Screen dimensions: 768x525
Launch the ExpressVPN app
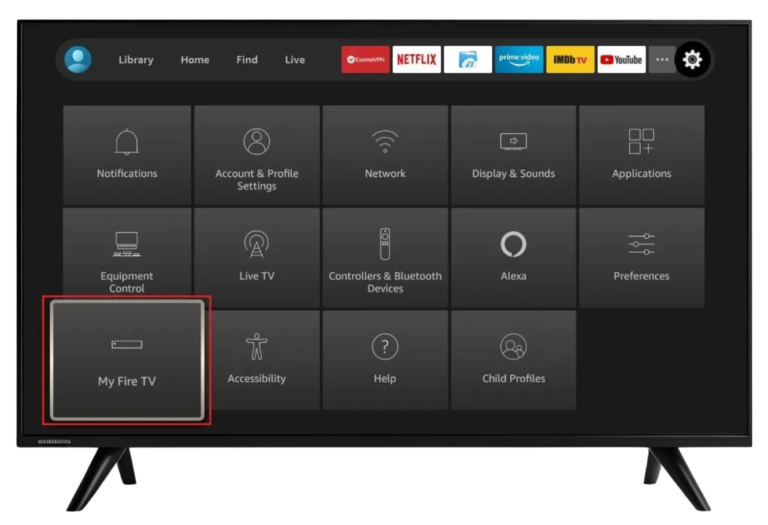point(365,60)
